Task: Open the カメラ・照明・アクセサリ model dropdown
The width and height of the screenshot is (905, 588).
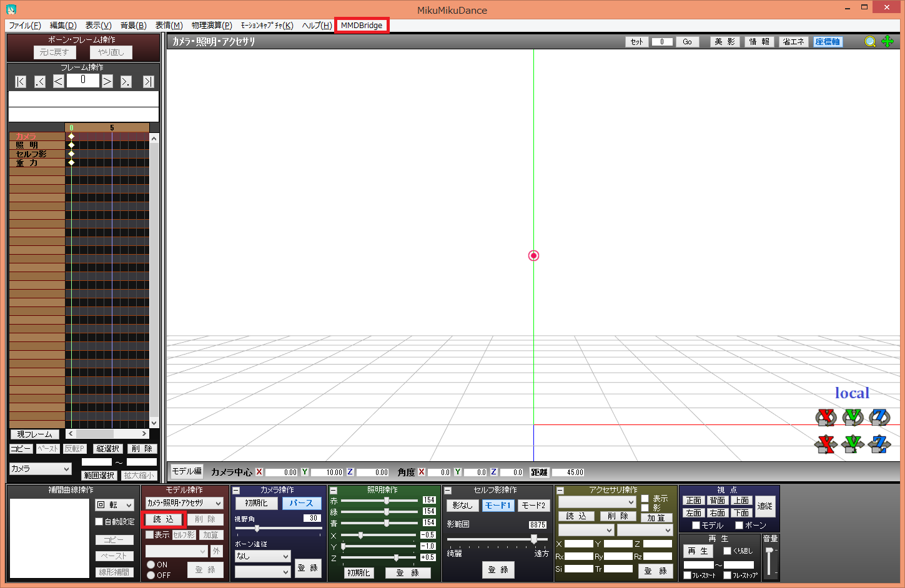Action: 184,503
